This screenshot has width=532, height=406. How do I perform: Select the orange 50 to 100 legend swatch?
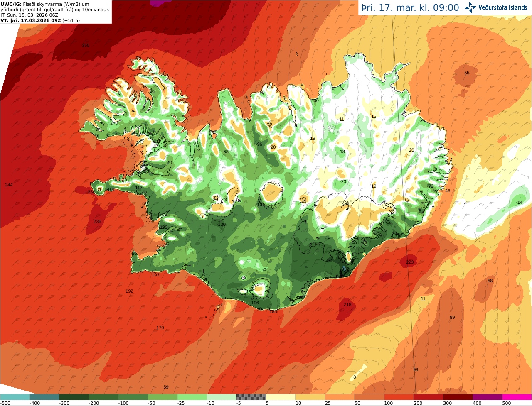[x=369, y=397]
